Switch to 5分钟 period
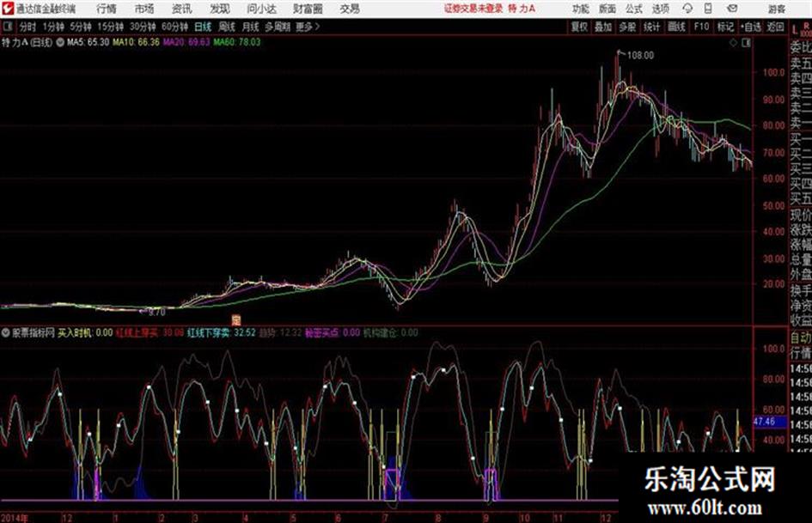This screenshot has height=523, width=812. pyautogui.click(x=81, y=27)
